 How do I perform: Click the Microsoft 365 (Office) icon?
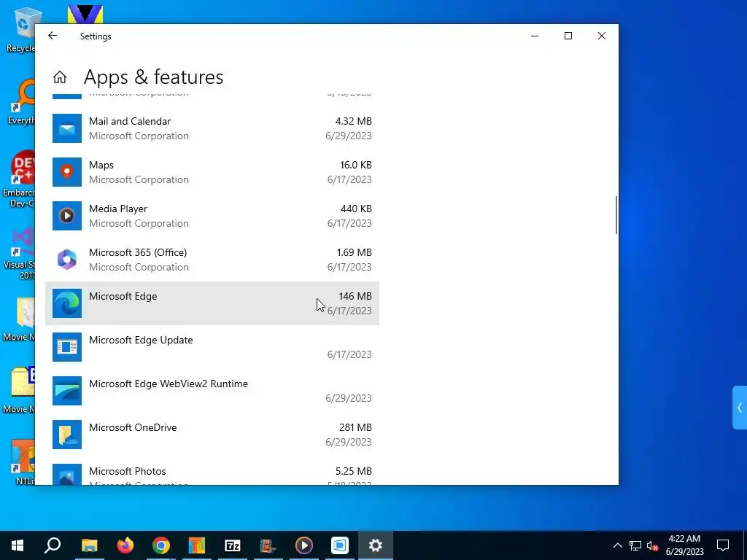66,260
